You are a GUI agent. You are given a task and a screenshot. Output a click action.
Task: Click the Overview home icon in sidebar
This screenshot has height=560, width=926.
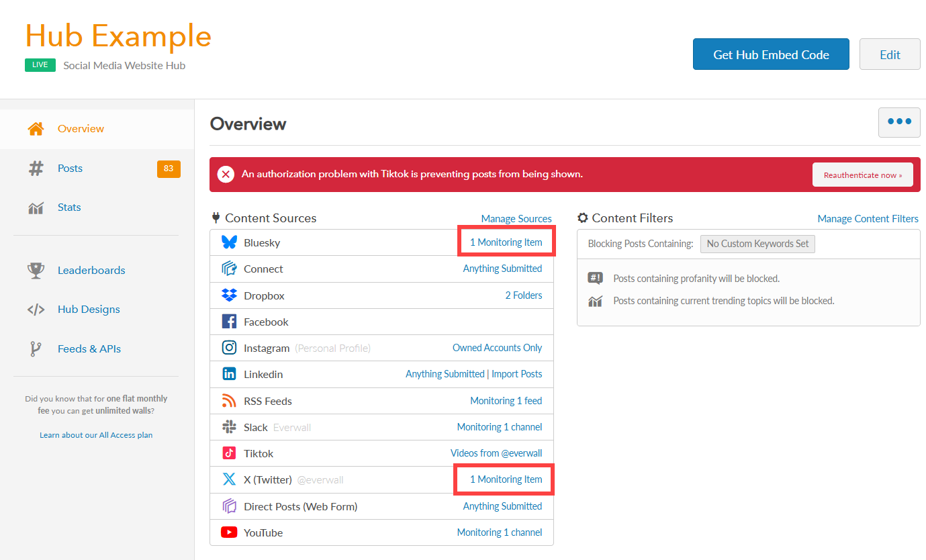[x=36, y=128]
